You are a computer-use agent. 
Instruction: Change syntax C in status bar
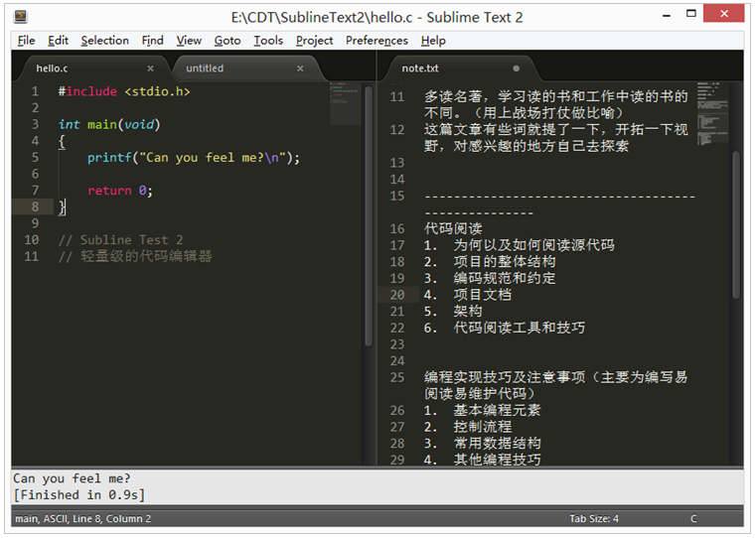click(x=693, y=519)
